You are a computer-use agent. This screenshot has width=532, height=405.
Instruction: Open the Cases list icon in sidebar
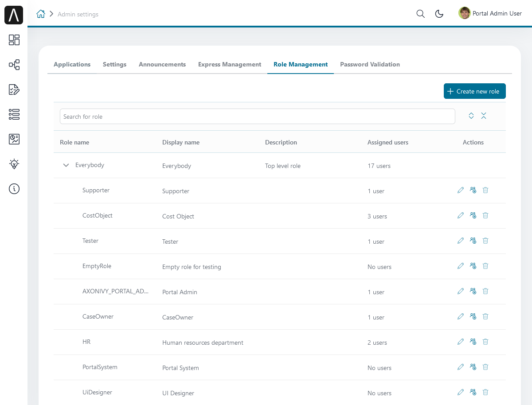pyautogui.click(x=14, y=114)
